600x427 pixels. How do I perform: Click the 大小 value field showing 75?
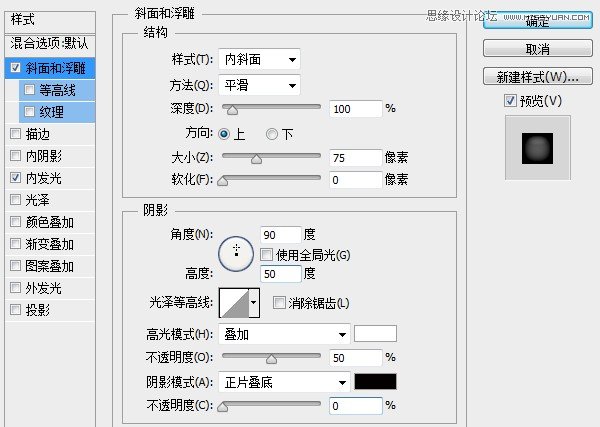click(x=355, y=158)
